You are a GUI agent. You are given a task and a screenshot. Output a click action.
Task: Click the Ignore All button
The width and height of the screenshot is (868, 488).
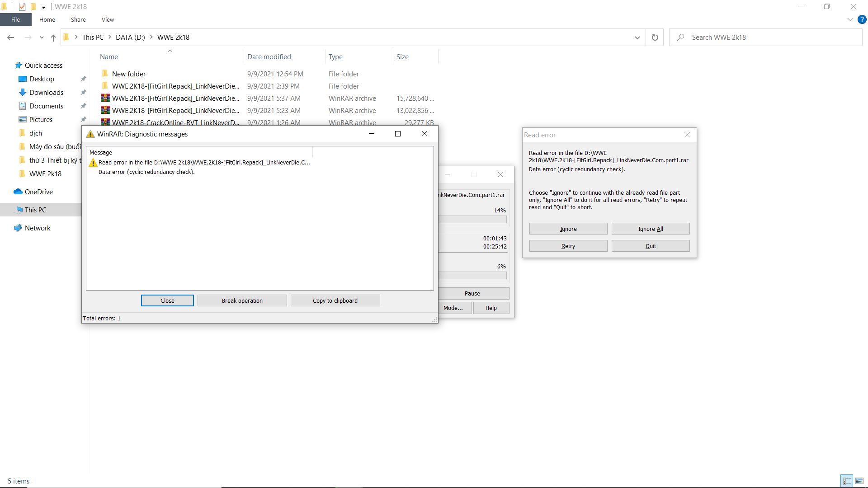tap(650, 229)
